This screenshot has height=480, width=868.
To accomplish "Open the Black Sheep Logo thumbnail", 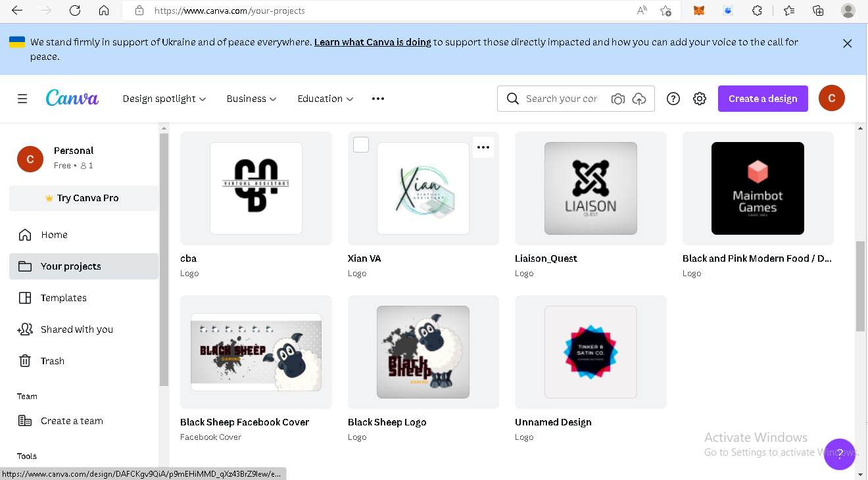I will pos(423,352).
